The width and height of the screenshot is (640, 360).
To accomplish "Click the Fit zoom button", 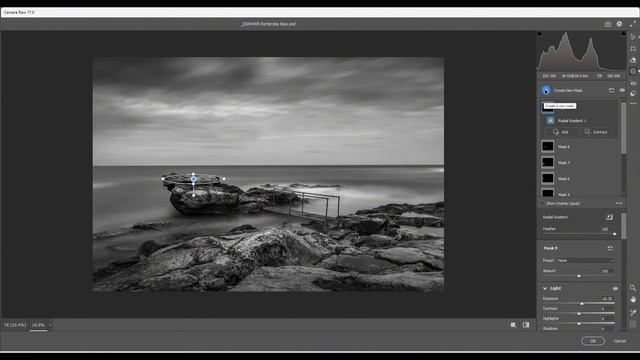I will click(15, 325).
